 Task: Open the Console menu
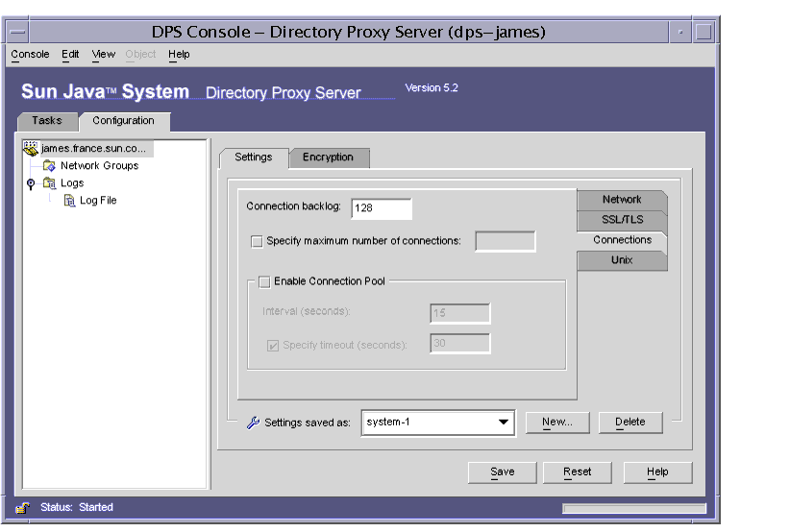pos(30,55)
